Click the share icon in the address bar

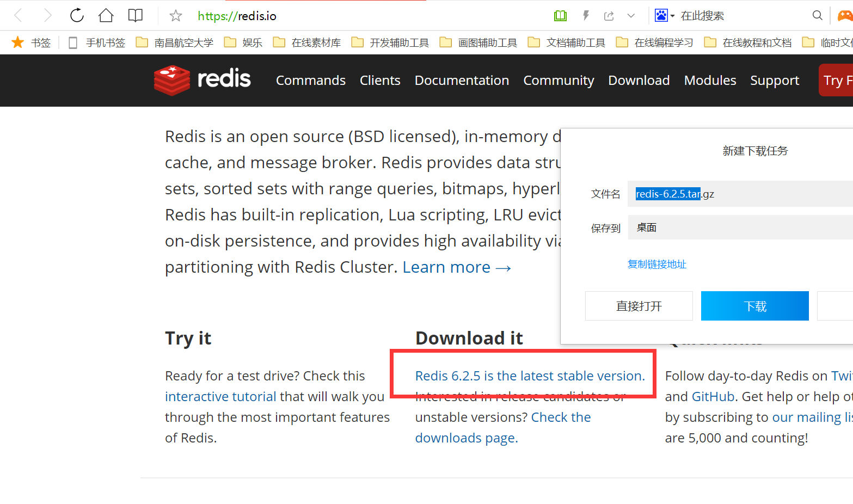(x=609, y=16)
